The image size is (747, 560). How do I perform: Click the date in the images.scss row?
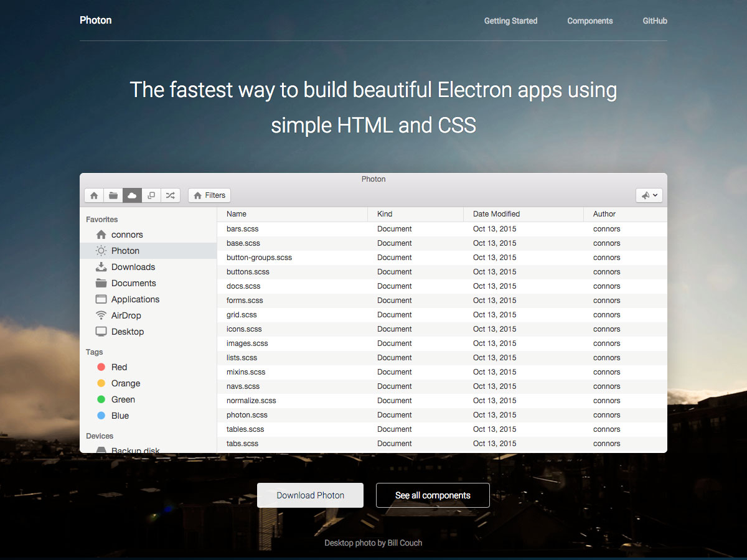pyautogui.click(x=495, y=343)
